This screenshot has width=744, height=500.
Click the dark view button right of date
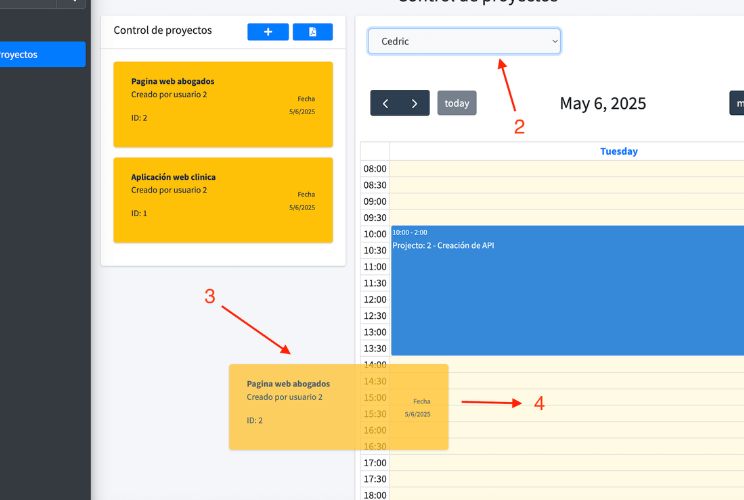click(737, 103)
